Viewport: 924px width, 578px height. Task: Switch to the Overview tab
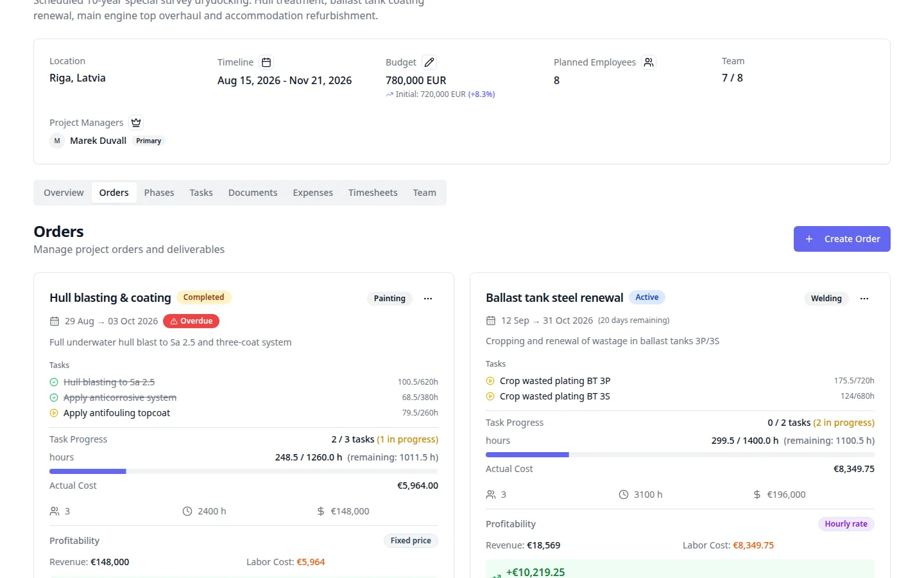pos(64,193)
